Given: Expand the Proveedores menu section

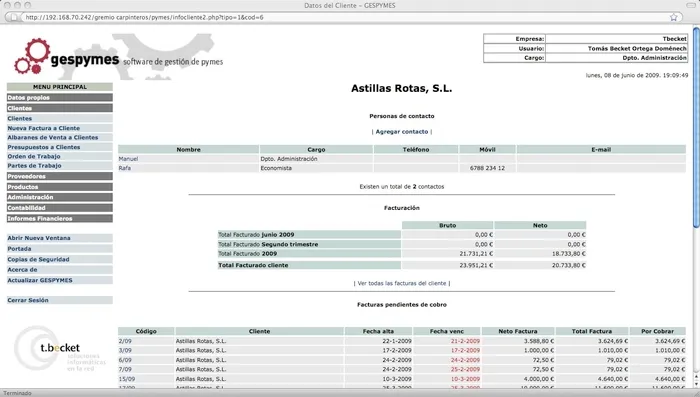Looking at the screenshot, I should pos(59,176).
